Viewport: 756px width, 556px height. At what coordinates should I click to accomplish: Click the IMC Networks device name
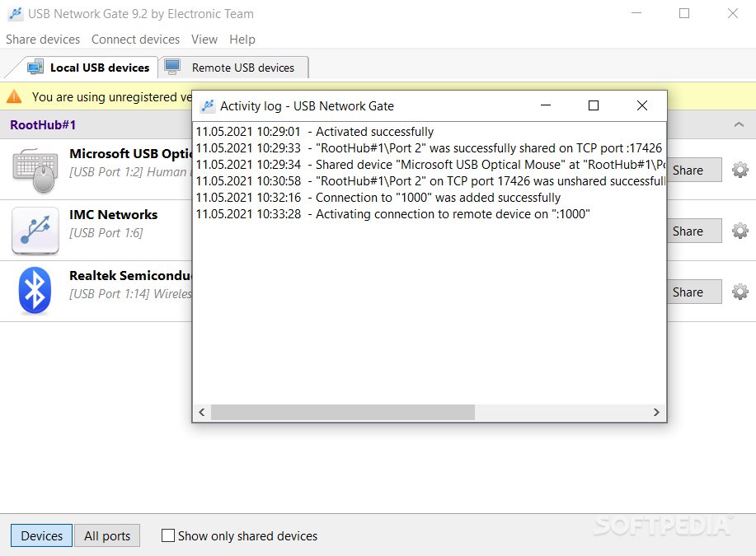coord(113,214)
